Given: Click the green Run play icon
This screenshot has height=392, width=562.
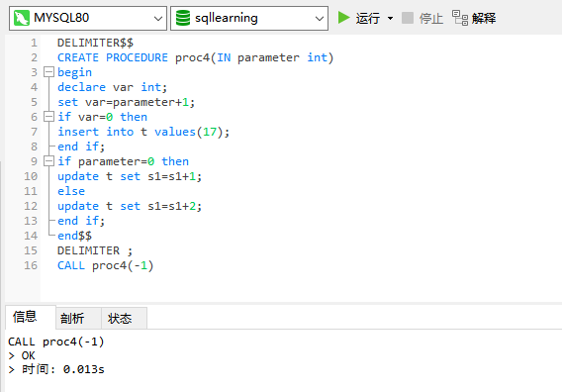Looking at the screenshot, I should coord(343,18).
